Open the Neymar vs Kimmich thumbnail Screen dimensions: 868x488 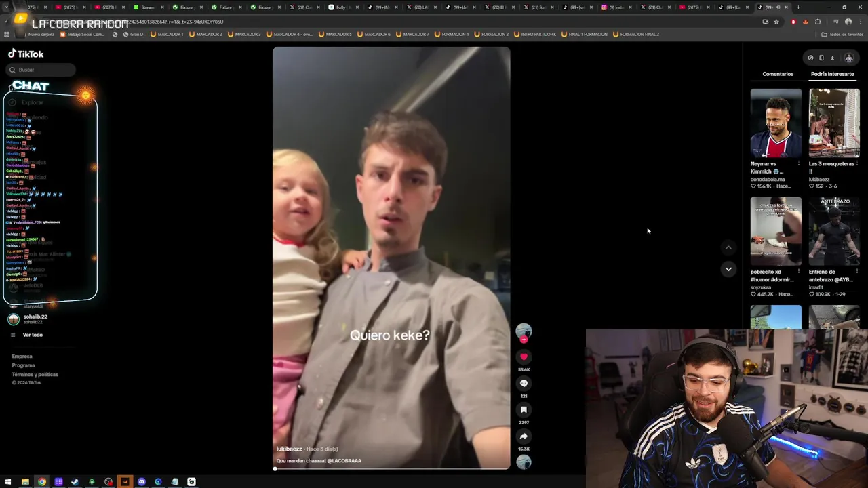click(x=776, y=123)
